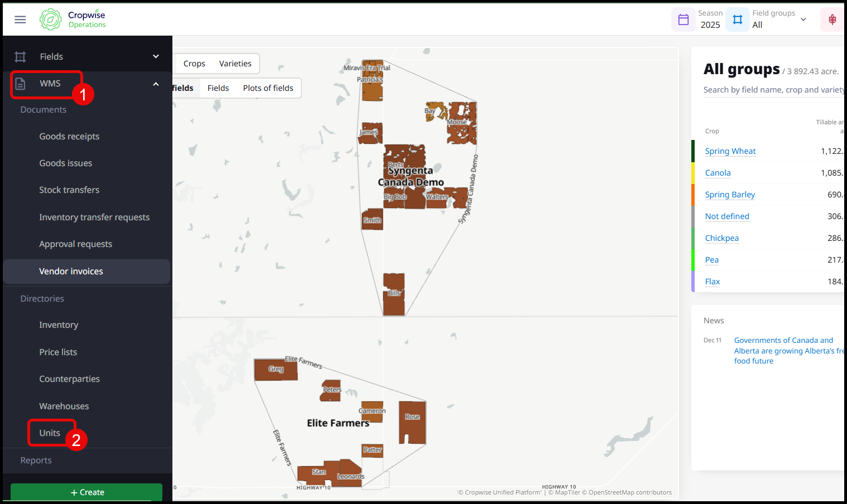847x504 pixels.
Task: Expand the Fields sidebar section
Action: tap(156, 57)
